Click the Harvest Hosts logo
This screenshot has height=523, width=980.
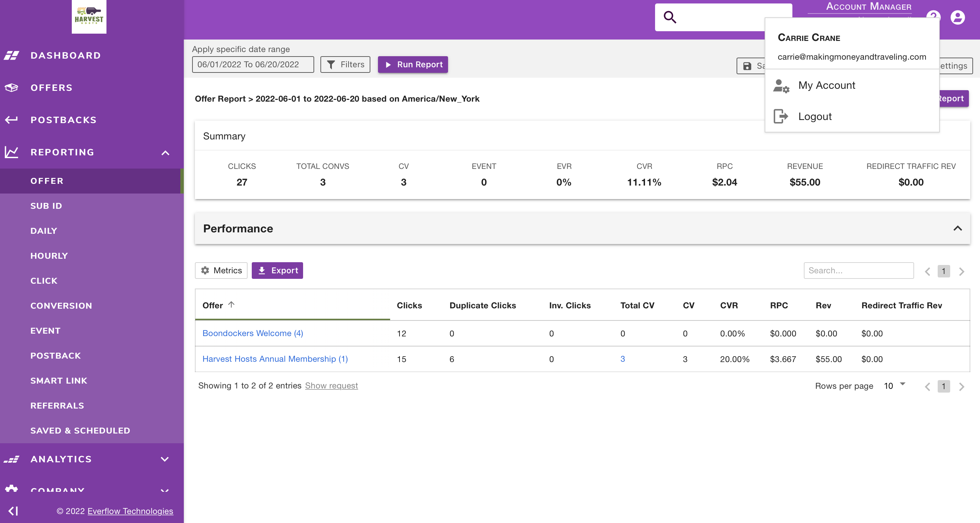point(89,16)
